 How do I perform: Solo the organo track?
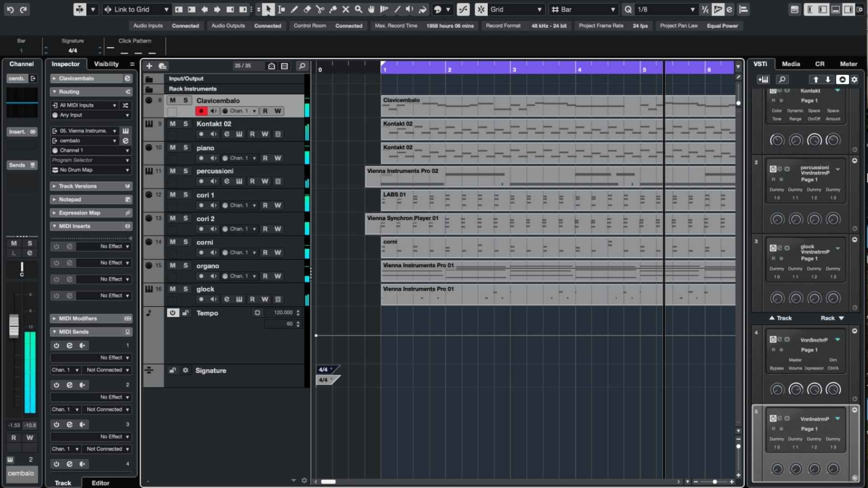185,265
